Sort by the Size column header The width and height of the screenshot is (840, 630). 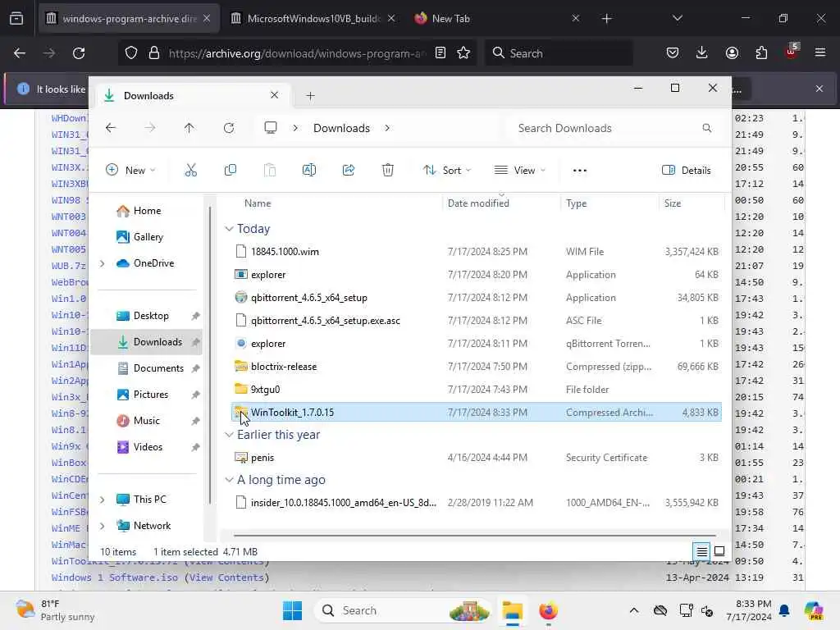pyautogui.click(x=673, y=203)
